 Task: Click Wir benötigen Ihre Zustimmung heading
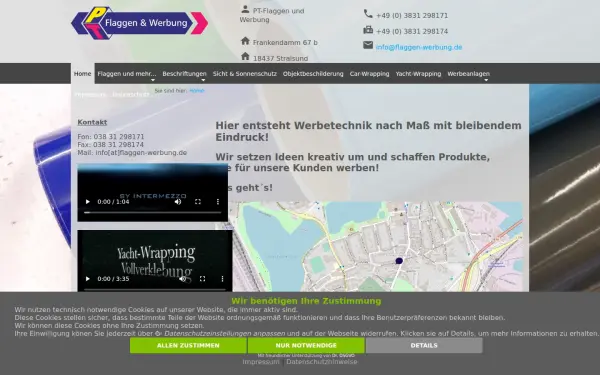[306, 301]
